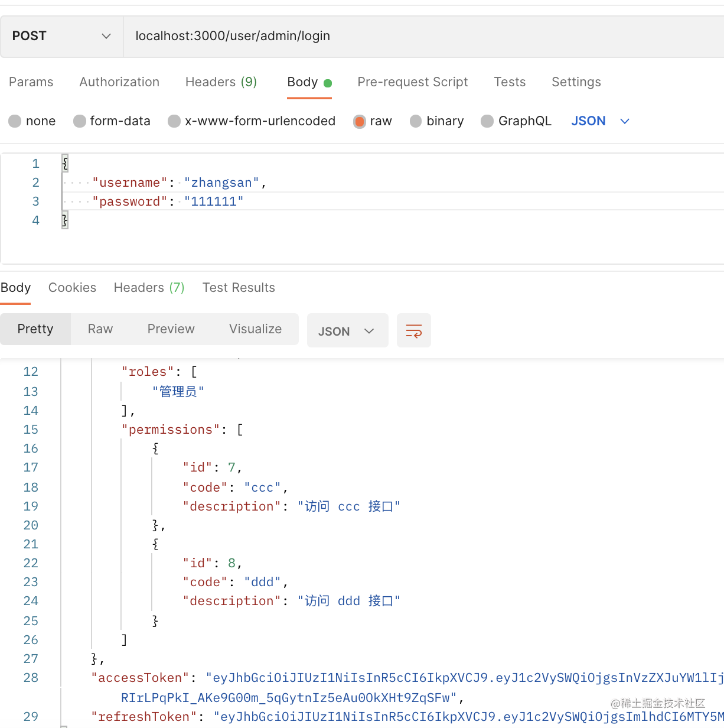This screenshot has width=724, height=728.
Task: Select the GraphQL body option
Action: coord(487,121)
